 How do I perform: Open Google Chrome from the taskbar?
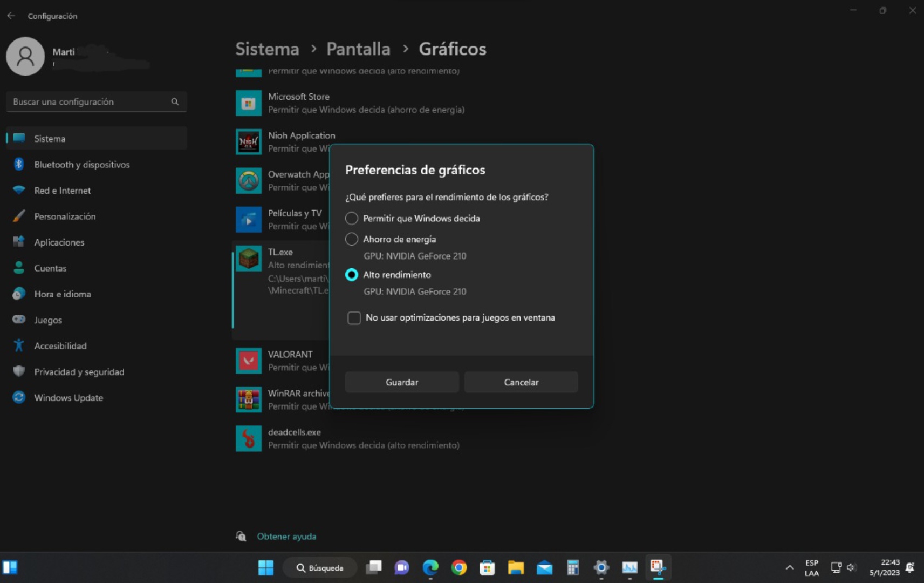tap(458, 567)
